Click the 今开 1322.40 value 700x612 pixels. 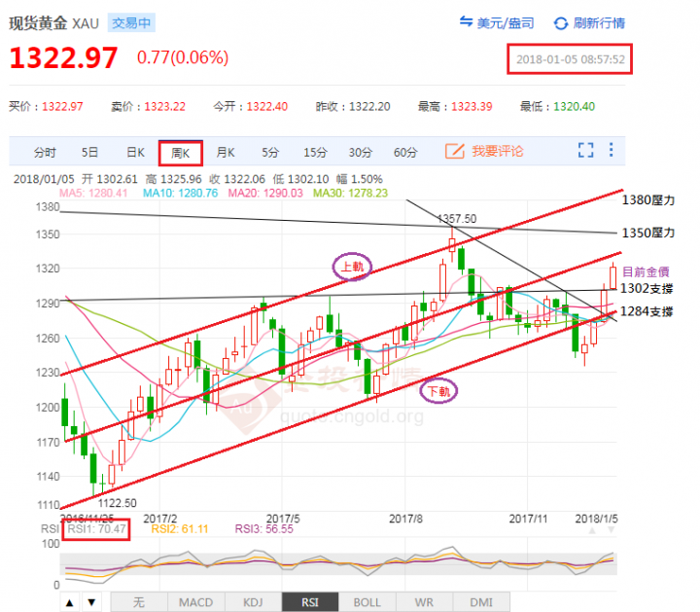point(267,106)
